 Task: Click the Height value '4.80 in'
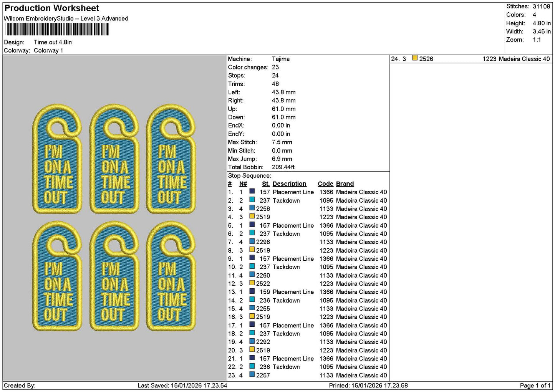pos(542,23)
